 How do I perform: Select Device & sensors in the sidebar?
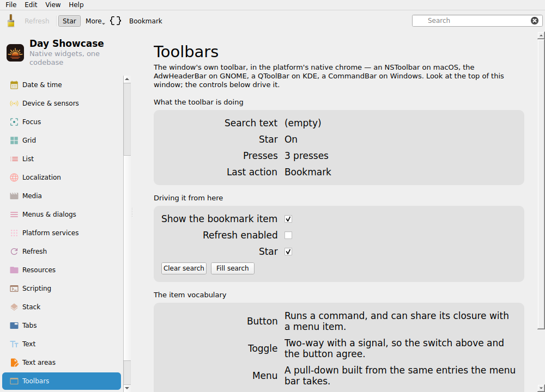(x=62, y=103)
